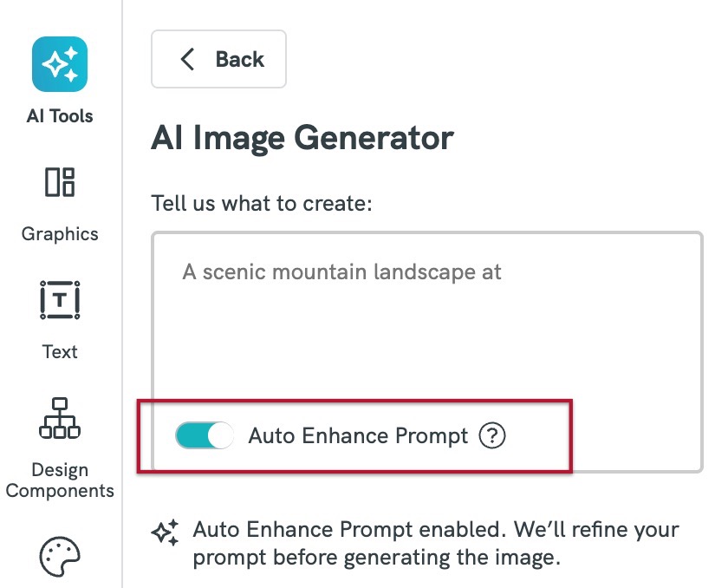
Task: Select the Text label in sidebar
Action: coord(60,351)
